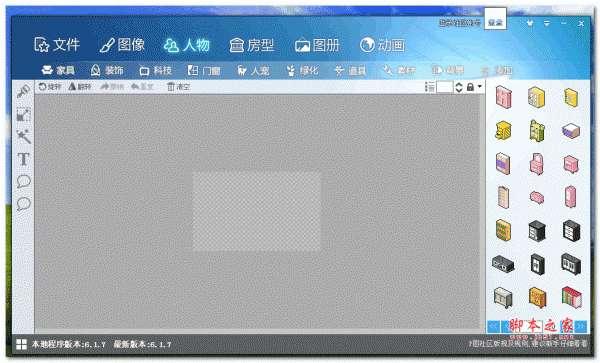Go to first page with << button
600x363 pixels.
(493, 326)
